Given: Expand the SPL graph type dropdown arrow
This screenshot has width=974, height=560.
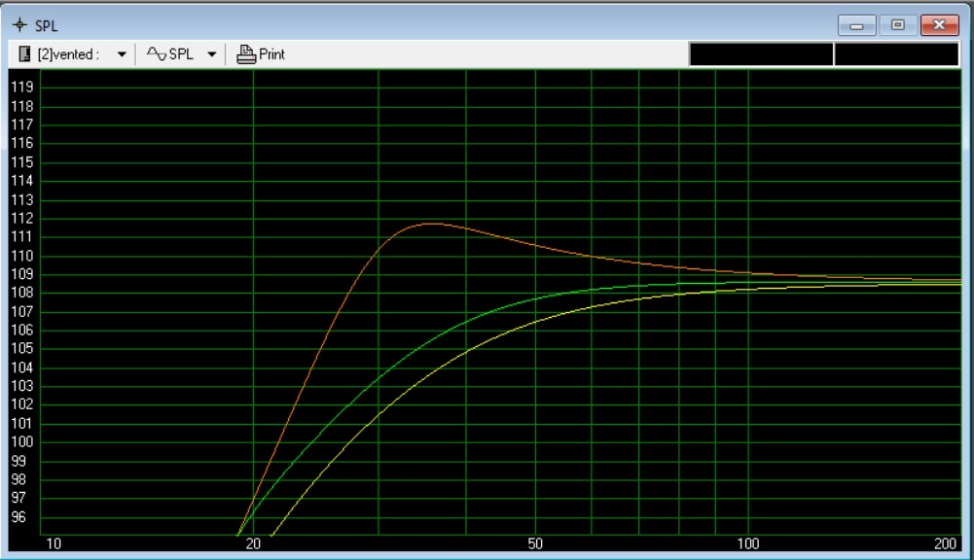Looking at the screenshot, I should 211,54.
